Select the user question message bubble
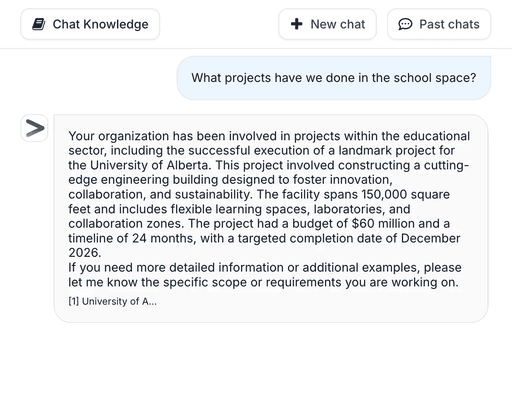 tap(334, 78)
